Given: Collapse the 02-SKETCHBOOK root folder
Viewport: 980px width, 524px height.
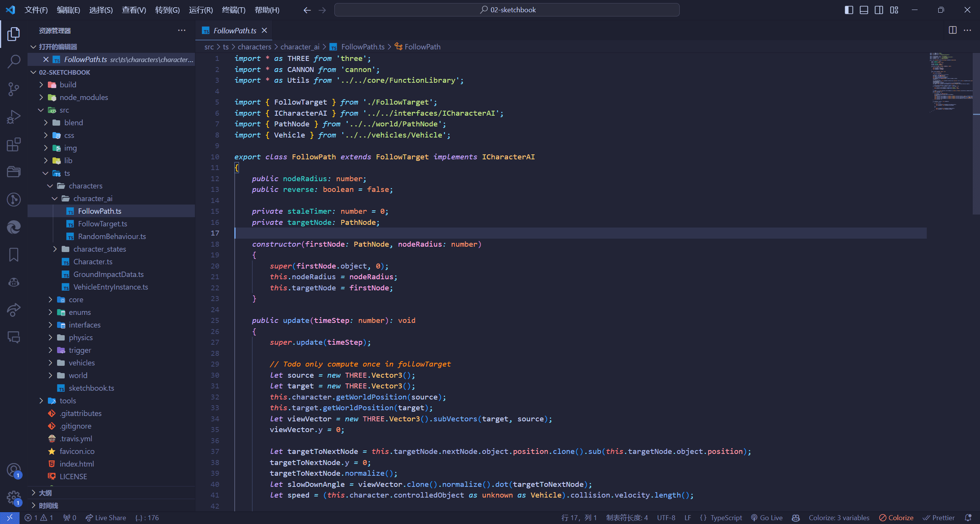Looking at the screenshot, I should pyautogui.click(x=33, y=72).
